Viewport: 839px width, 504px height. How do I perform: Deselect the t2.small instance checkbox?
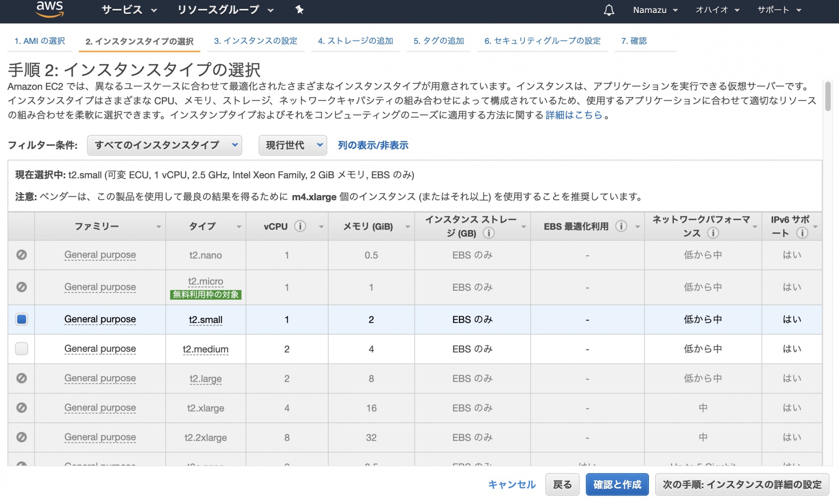pyautogui.click(x=21, y=319)
